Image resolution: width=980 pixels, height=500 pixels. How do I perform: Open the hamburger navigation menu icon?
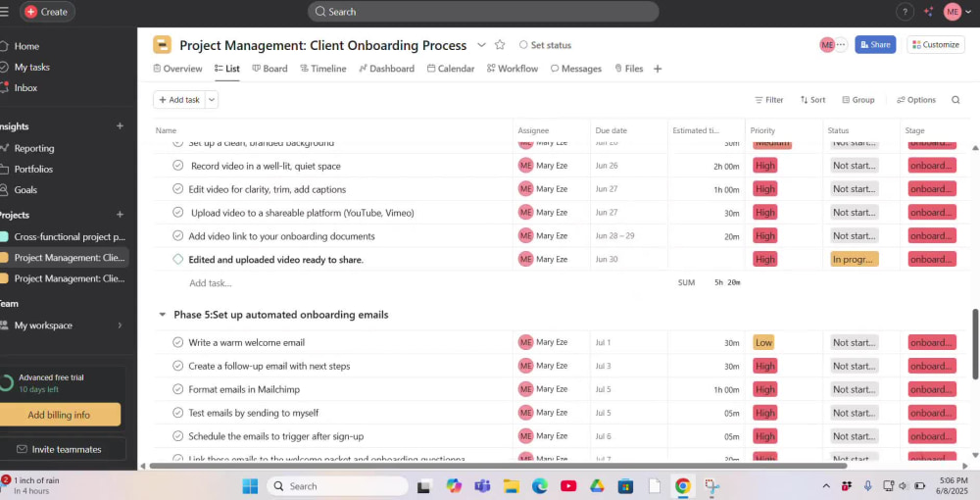[4, 11]
